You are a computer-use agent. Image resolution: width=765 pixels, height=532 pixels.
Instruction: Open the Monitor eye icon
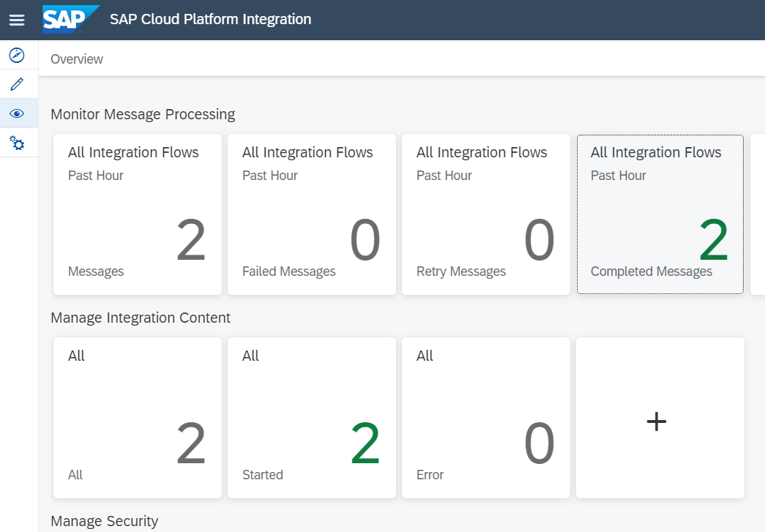click(17, 113)
